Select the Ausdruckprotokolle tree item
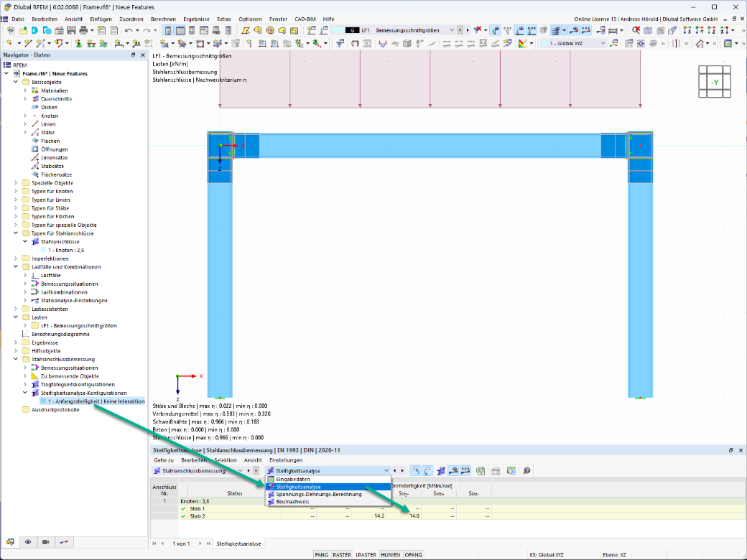The width and height of the screenshot is (747, 560). pyautogui.click(x=55, y=409)
